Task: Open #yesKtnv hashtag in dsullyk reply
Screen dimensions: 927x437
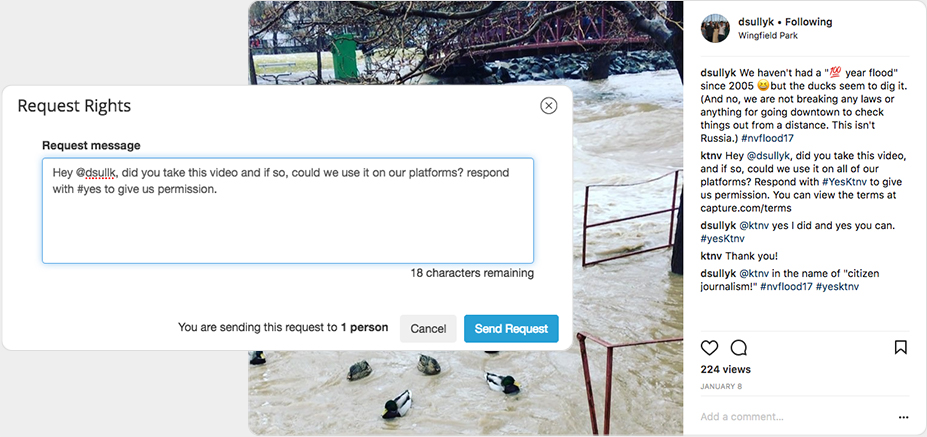Action: coord(722,239)
